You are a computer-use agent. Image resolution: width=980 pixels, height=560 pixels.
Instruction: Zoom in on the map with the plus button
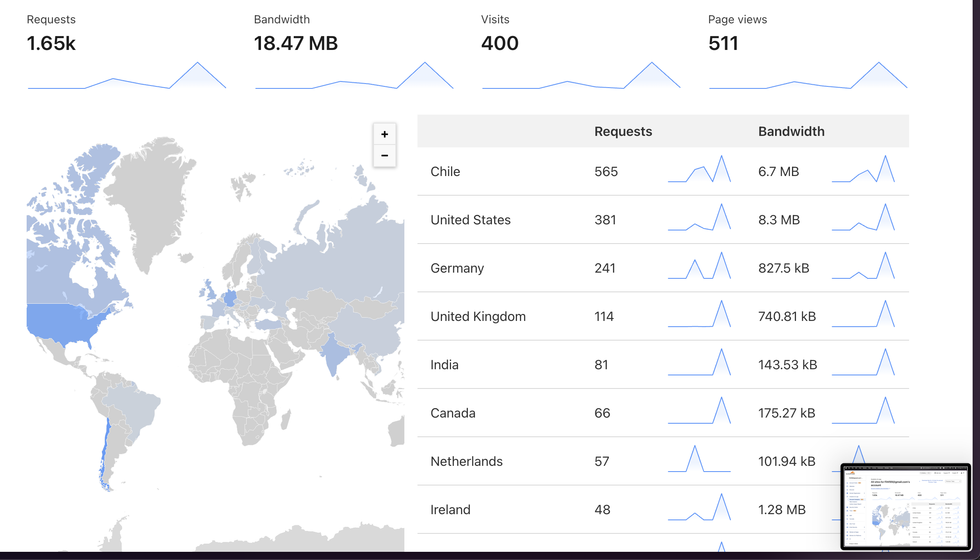point(384,134)
